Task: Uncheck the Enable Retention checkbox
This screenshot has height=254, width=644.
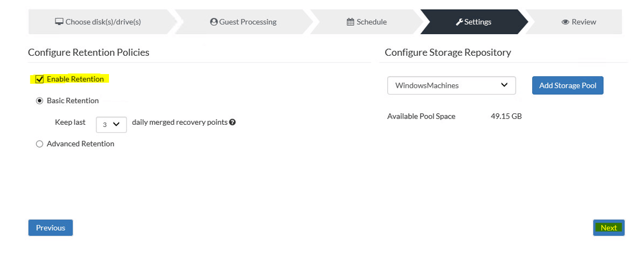Action: point(39,79)
